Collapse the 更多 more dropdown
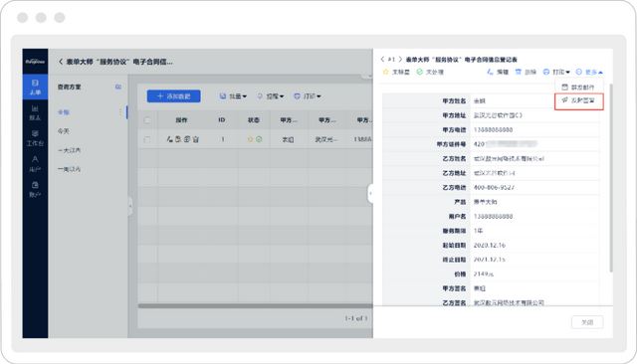Viewport: 637px width, 364px height. point(589,72)
